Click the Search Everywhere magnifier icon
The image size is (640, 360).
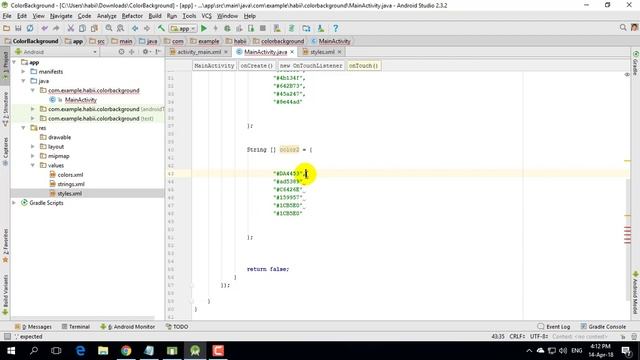point(623,28)
